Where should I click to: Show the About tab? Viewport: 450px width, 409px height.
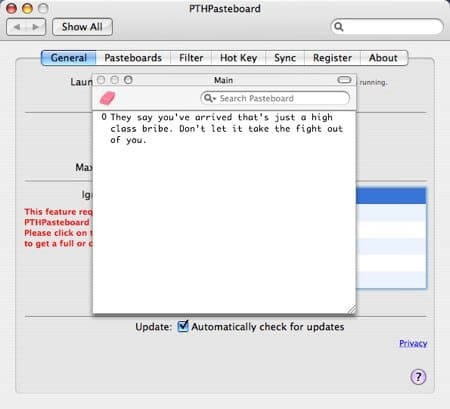coord(383,58)
